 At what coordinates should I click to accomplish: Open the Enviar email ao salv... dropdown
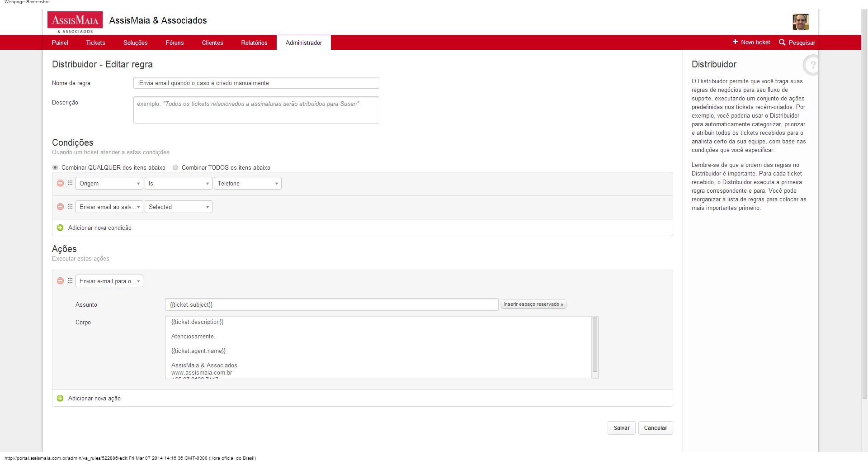(x=109, y=207)
